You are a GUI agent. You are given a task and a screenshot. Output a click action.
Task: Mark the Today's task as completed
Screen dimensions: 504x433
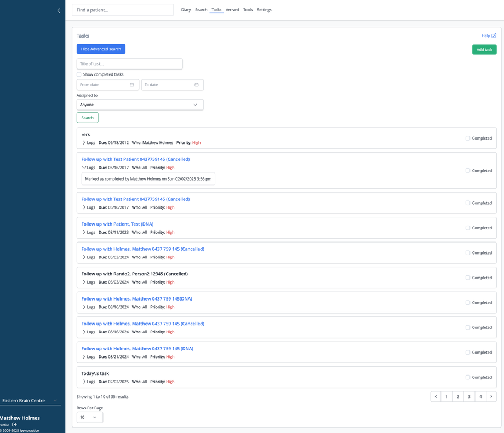pyautogui.click(x=468, y=377)
